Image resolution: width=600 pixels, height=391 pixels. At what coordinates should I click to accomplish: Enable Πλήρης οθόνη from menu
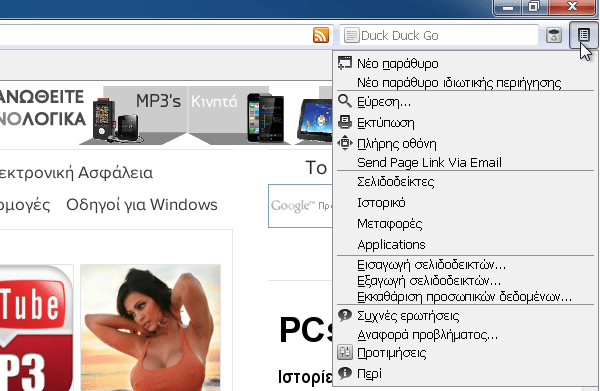tap(465, 143)
